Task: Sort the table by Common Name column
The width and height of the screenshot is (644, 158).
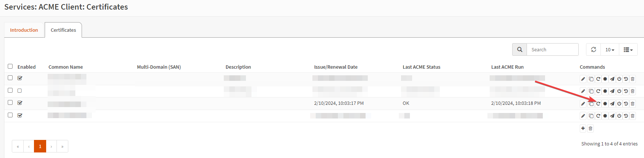Action: [x=66, y=67]
